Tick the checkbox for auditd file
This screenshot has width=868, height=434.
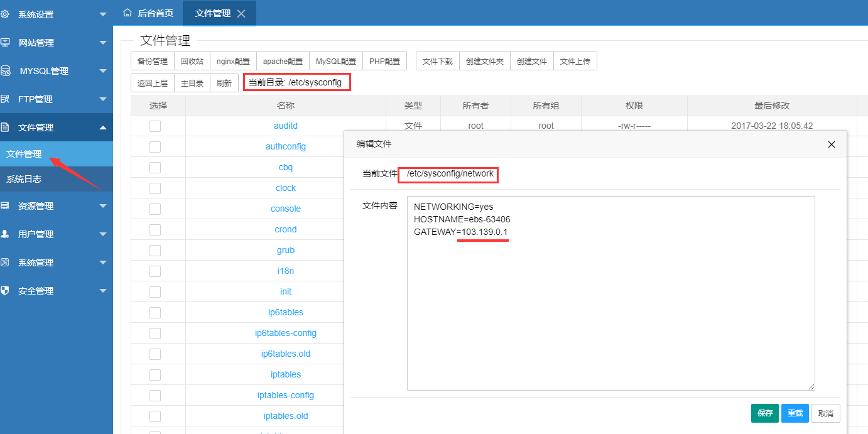(x=155, y=126)
